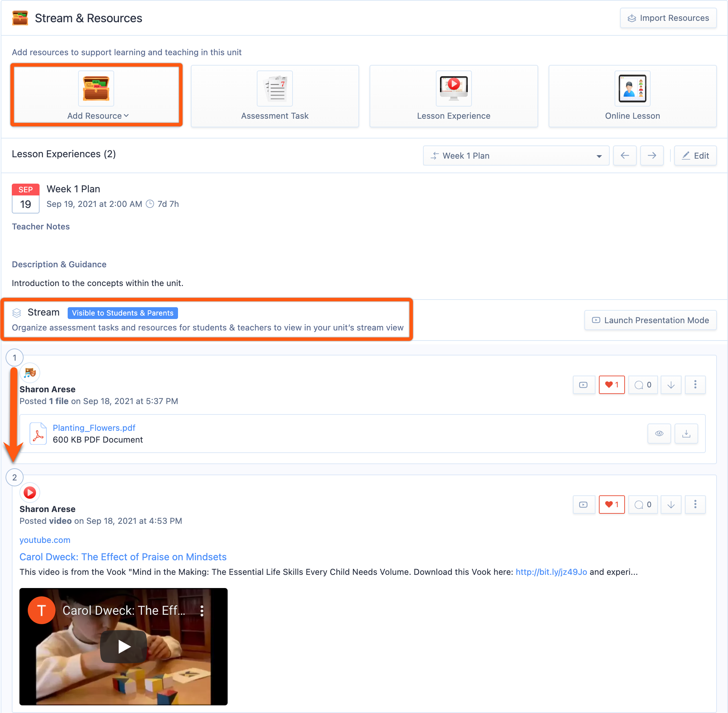This screenshot has width=728, height=713.
Task: Launch Presentation Mode
Action: pos(650,320)
